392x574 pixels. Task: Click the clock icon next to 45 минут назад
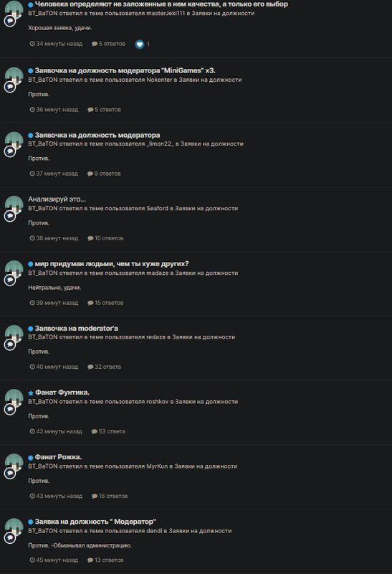pyautogui.click(x=32, y=560)
